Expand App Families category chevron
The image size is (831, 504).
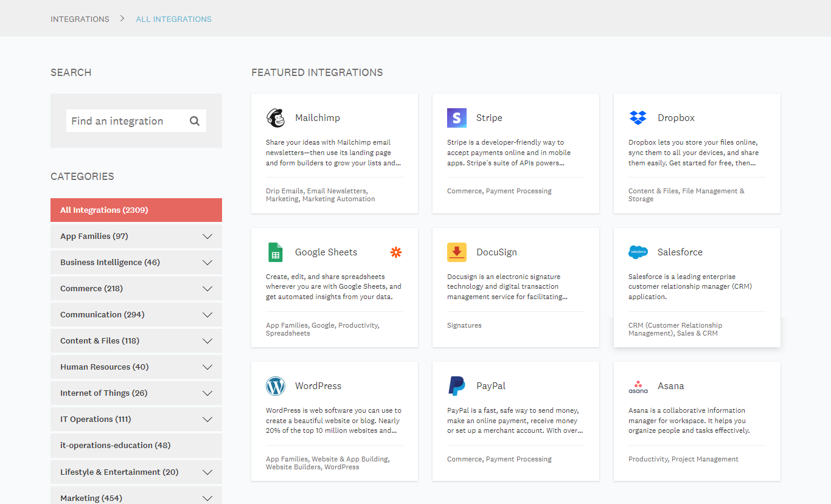(x=207, y=236)
